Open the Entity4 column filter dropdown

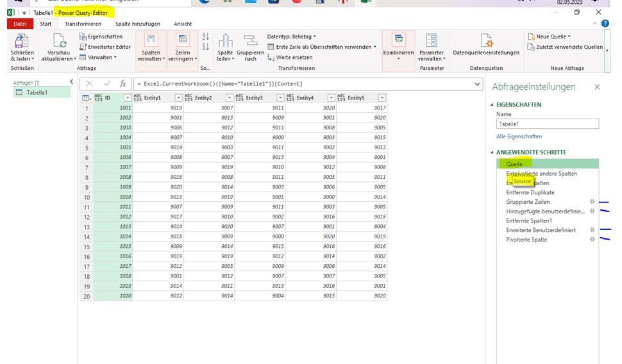(332, 98)
